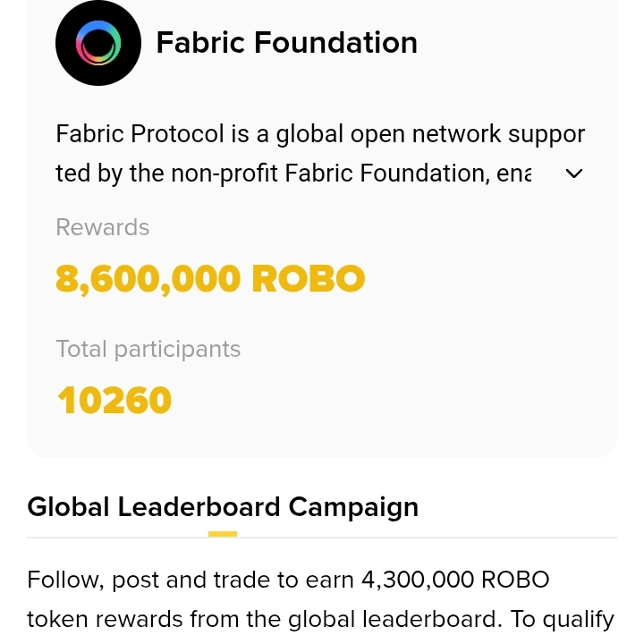Viewport: 644px width, 644px height.
Task: Expand the truncated Fabric Protocol description chevron
Action: click(573, 174)
